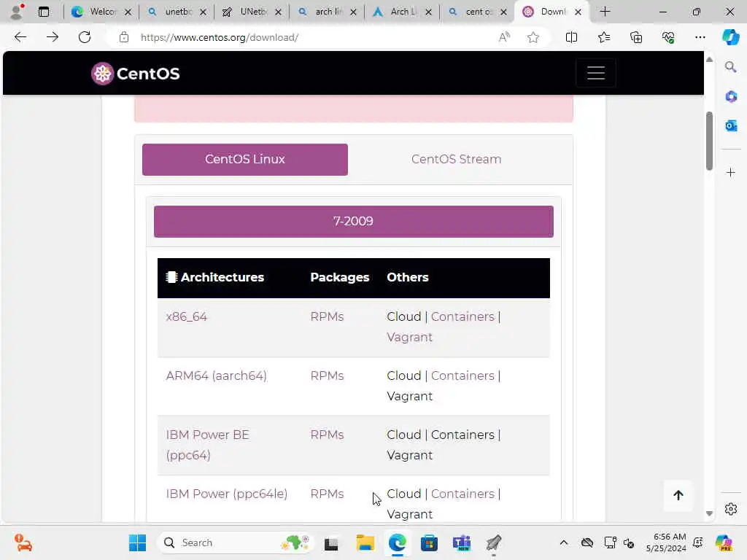The height and width of the screenshot is (560, 747).
Task: Open sidebar settings gear
Action: [731, 509]
